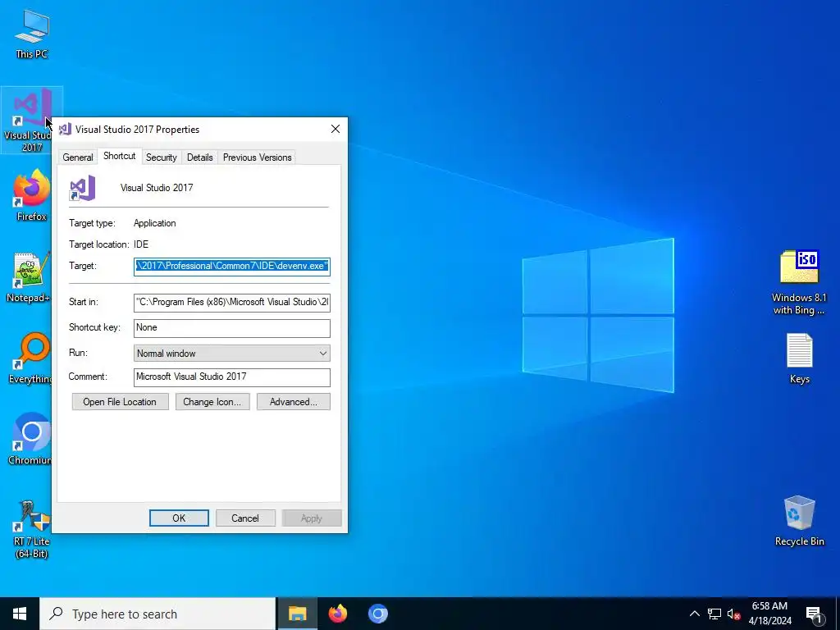Open the muted volume tray icon
Viewport: 840px width, 630px height.
coord(733,614)
